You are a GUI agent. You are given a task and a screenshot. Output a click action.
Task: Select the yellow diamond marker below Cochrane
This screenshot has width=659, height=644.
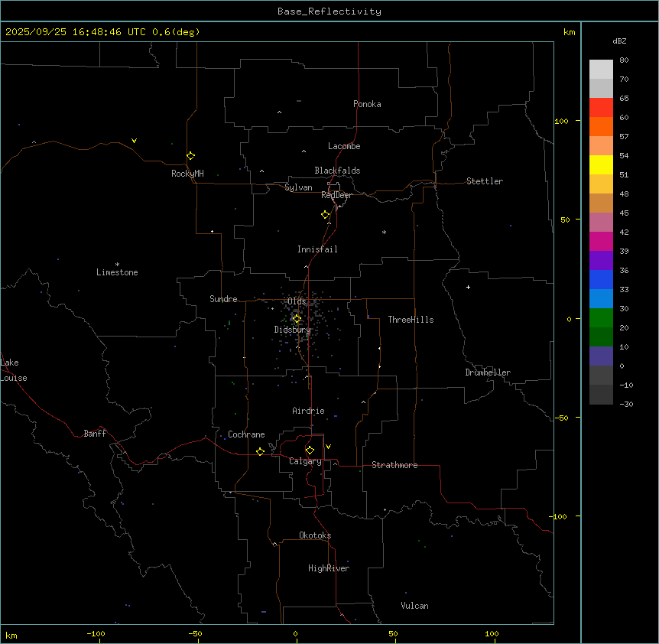coord(260,451)
